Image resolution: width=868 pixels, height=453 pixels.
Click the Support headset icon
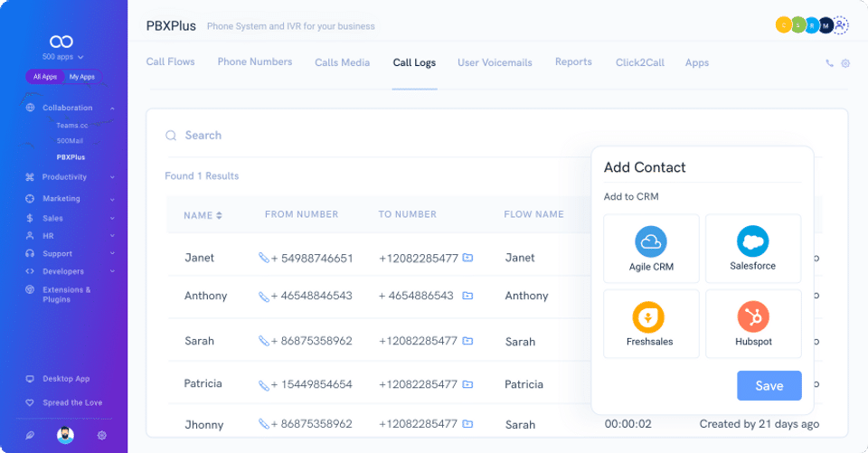(30, 254)
